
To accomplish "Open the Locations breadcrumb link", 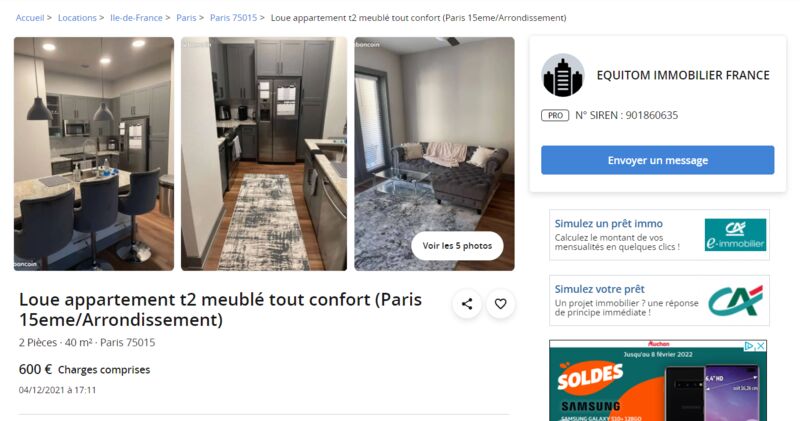I will 77,18.
